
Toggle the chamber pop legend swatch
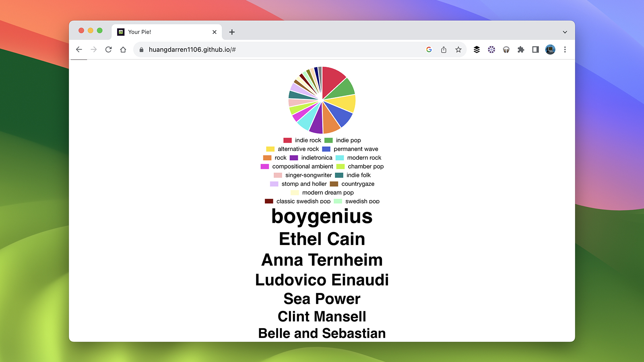(341, 167)
